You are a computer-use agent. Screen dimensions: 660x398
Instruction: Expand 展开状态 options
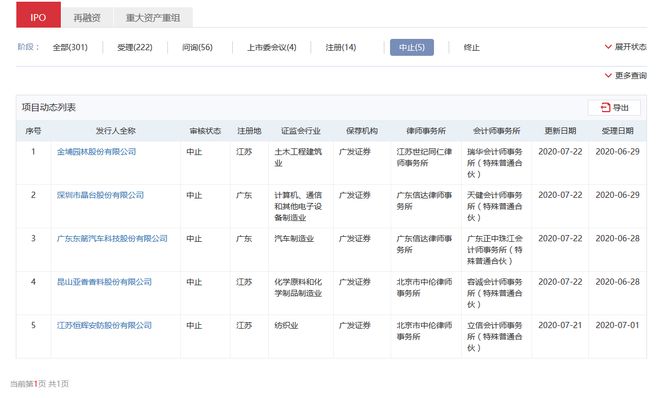(625, 47)
